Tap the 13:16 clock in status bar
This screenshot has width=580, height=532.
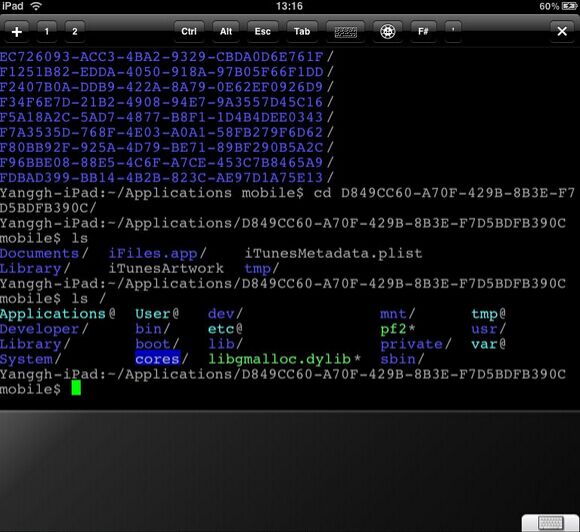click(x=289, y=6)
